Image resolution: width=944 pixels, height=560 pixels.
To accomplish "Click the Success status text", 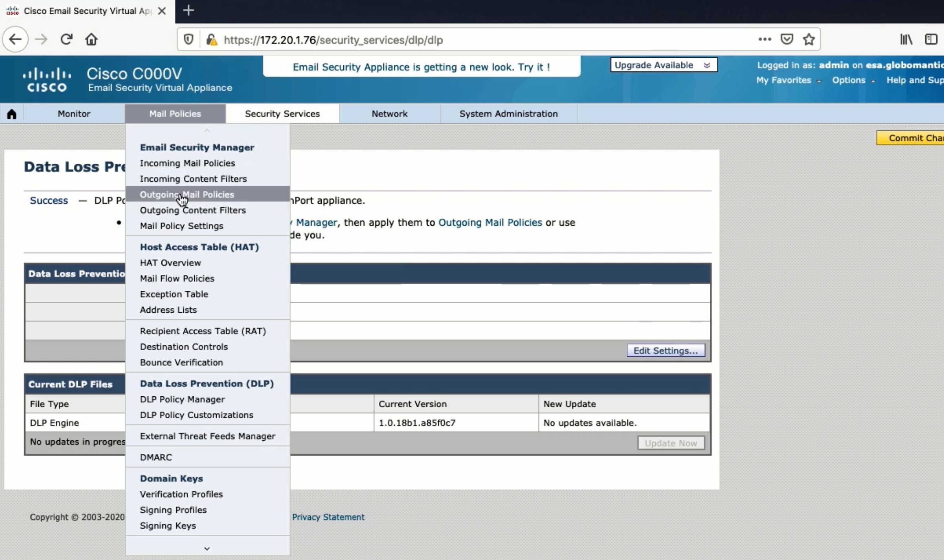I will click(x=49, y=200).
